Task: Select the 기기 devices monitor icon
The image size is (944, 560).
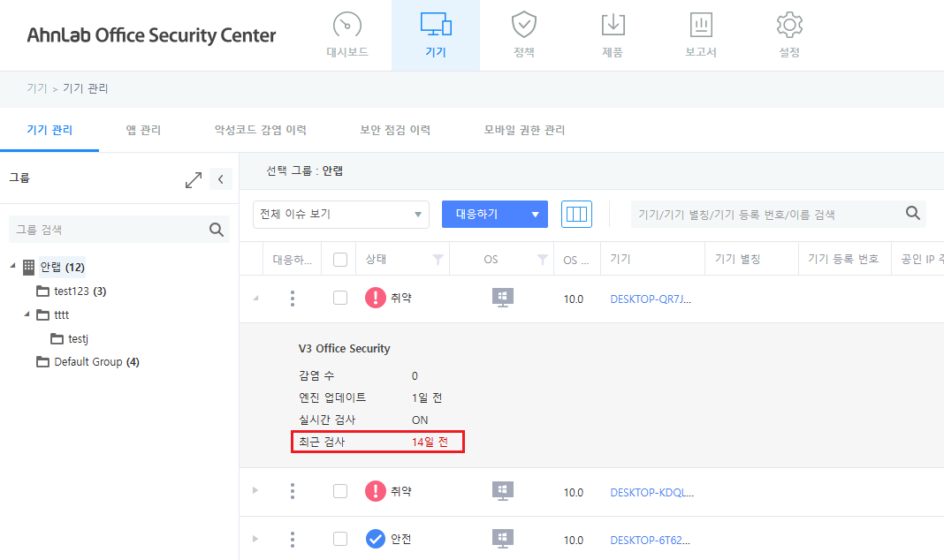Action: click(436, 25)
